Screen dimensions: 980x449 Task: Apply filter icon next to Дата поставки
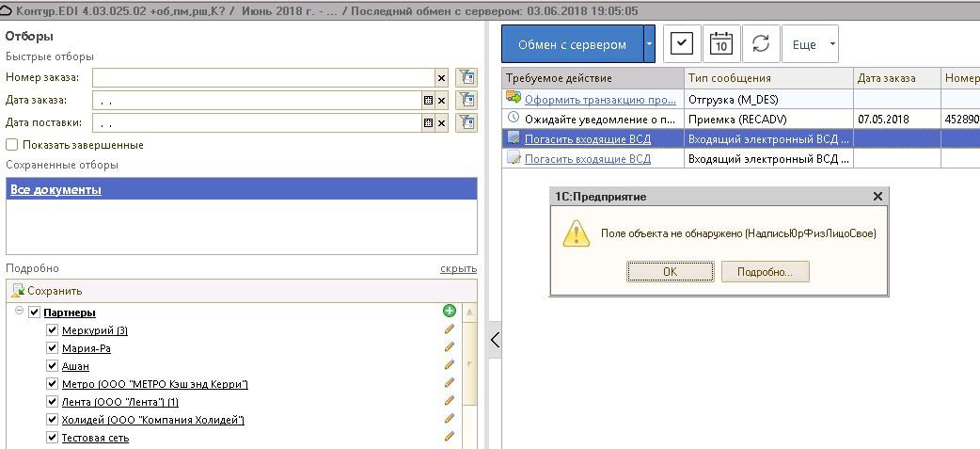tap(466, 122)
